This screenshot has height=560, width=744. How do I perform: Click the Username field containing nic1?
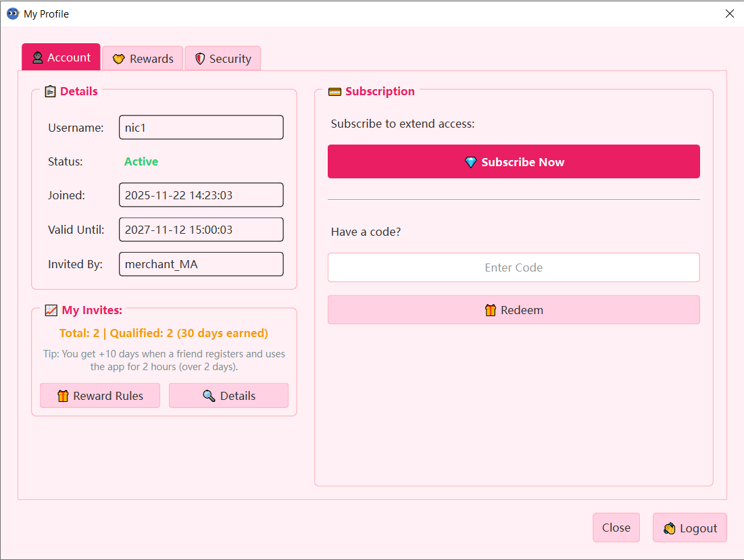(x=201, y=127)
